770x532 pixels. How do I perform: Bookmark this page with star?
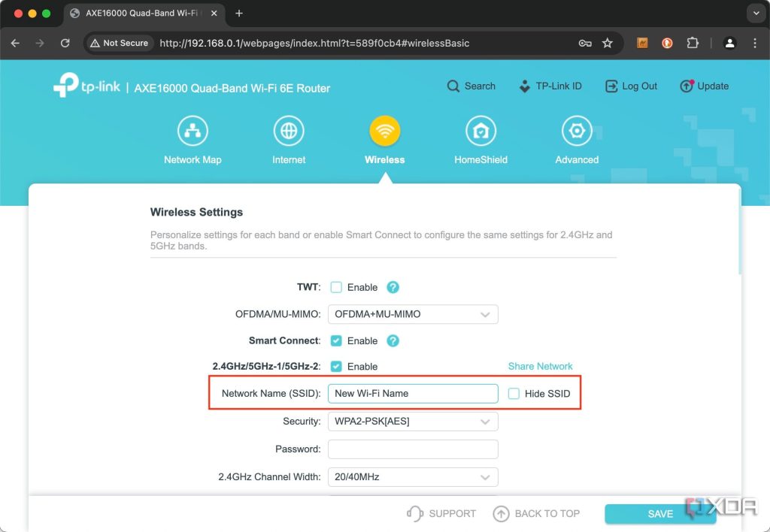tap(608, 43)
